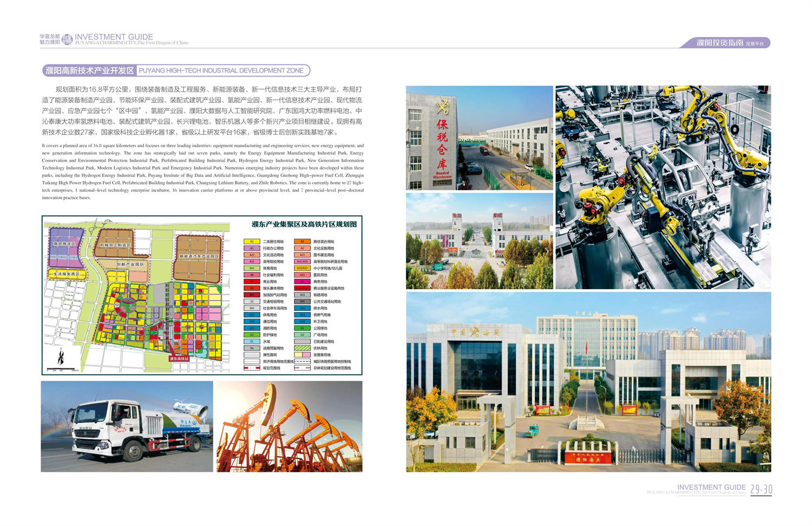Click the 濮东高铁站 station label on map
This screenshot has width=812, height=526.
pos(179,359)
